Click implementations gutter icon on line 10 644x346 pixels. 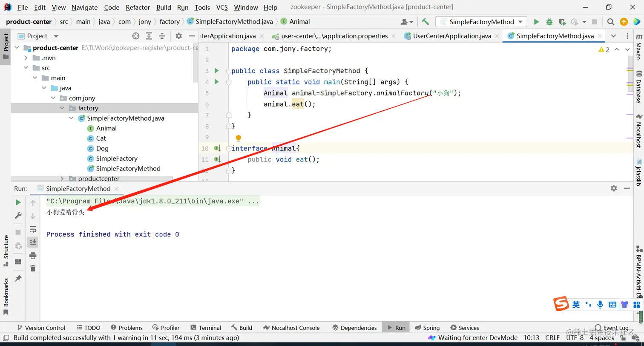pos(217,148)
